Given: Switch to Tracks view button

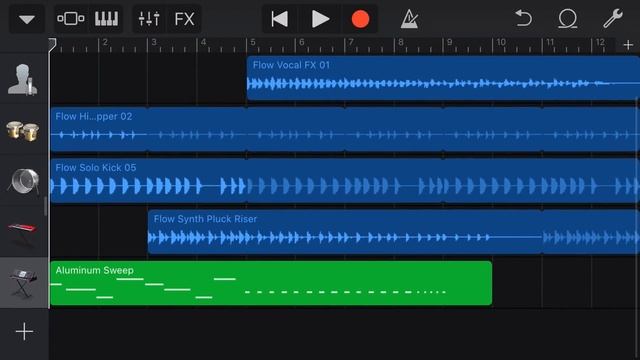Looking at the screenshot, I should 71,19.
